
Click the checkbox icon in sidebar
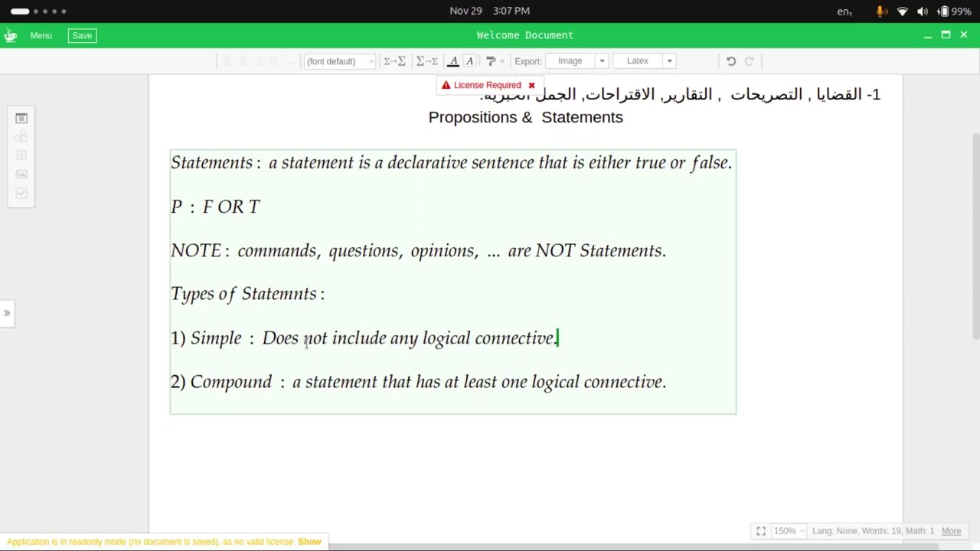coord(21,193)
